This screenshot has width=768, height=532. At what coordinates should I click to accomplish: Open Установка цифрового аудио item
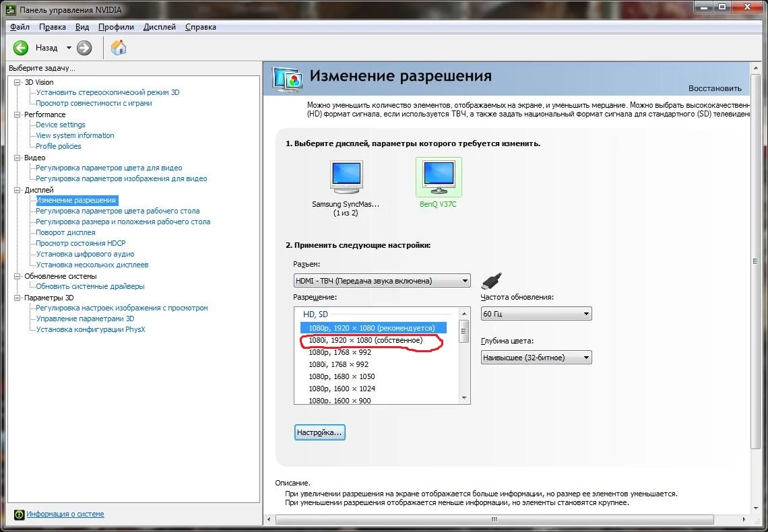pos(86,254)
